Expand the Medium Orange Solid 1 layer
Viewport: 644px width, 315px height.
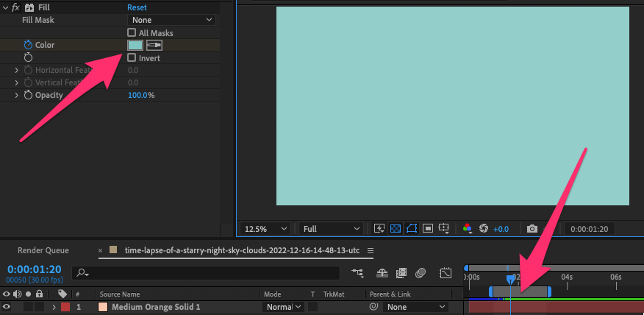[54, 307]
